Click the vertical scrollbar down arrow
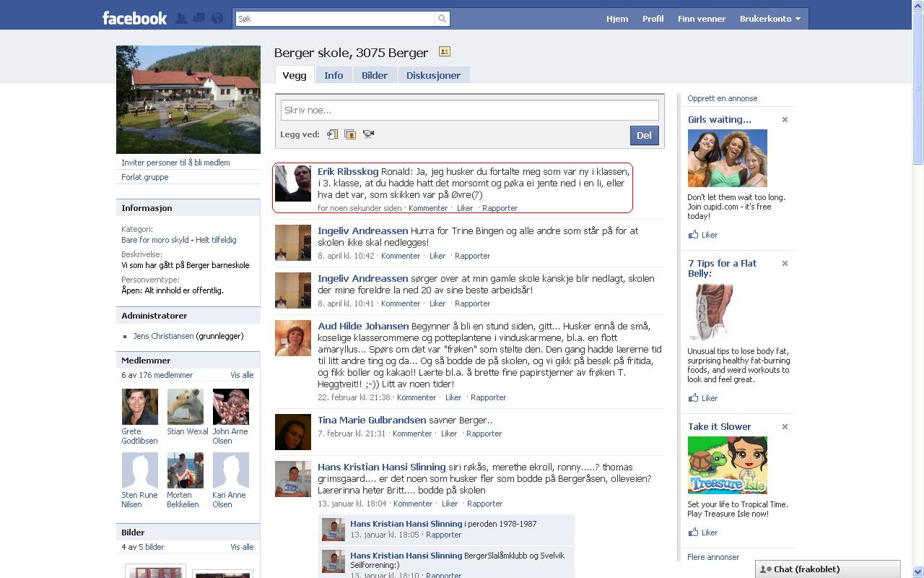This screenshot has height=578, width=924. click(918, 571)
